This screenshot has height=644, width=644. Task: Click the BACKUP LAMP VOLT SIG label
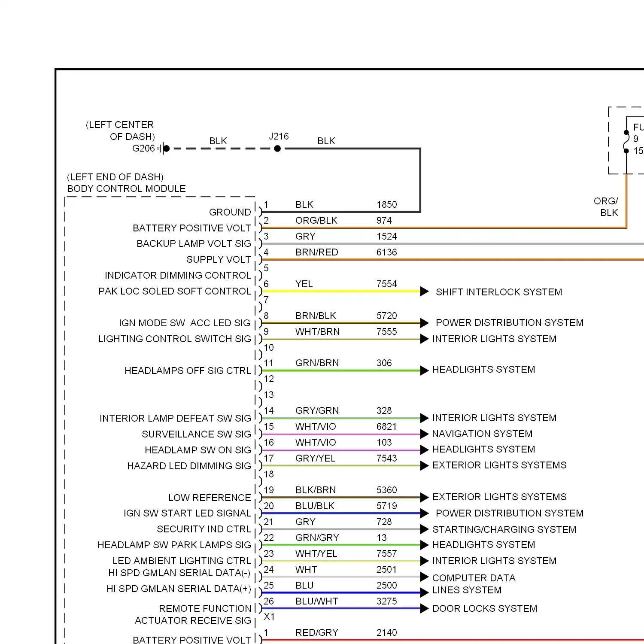click(194, 243)
